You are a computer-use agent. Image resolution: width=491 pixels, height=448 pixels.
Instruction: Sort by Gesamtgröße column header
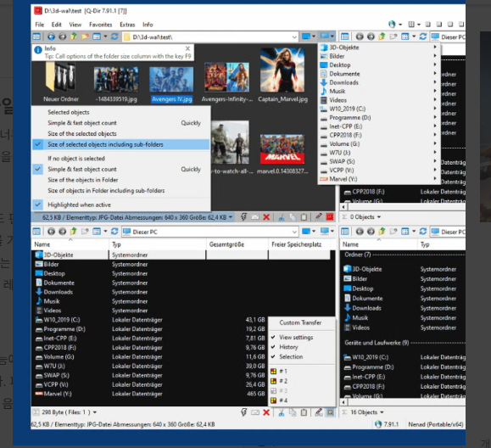pos(237,244)
